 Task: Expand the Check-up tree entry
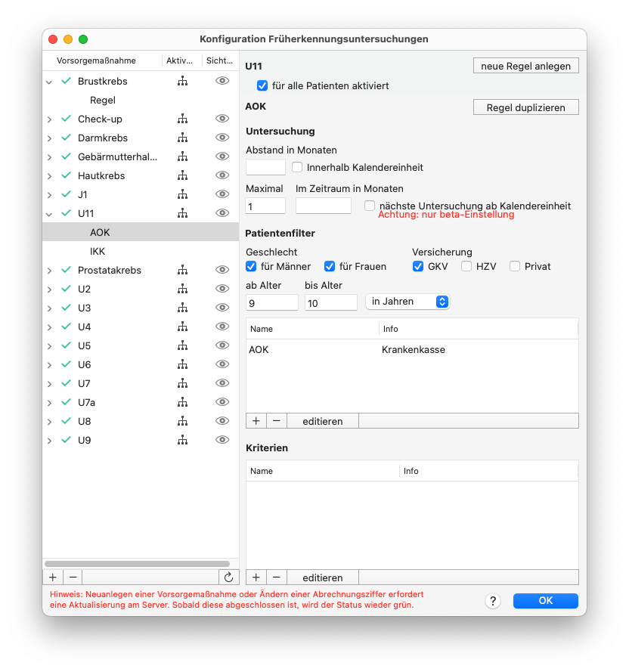point(49,119)
